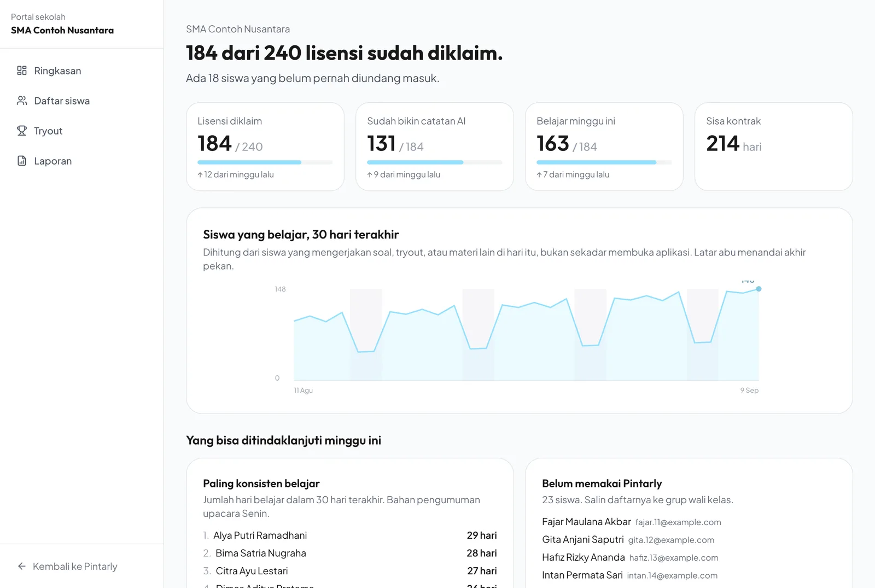Select the Sudah bikin catatan AI value 131
Viewport: 875px width, 588px height.
click(x=381, y=143)
